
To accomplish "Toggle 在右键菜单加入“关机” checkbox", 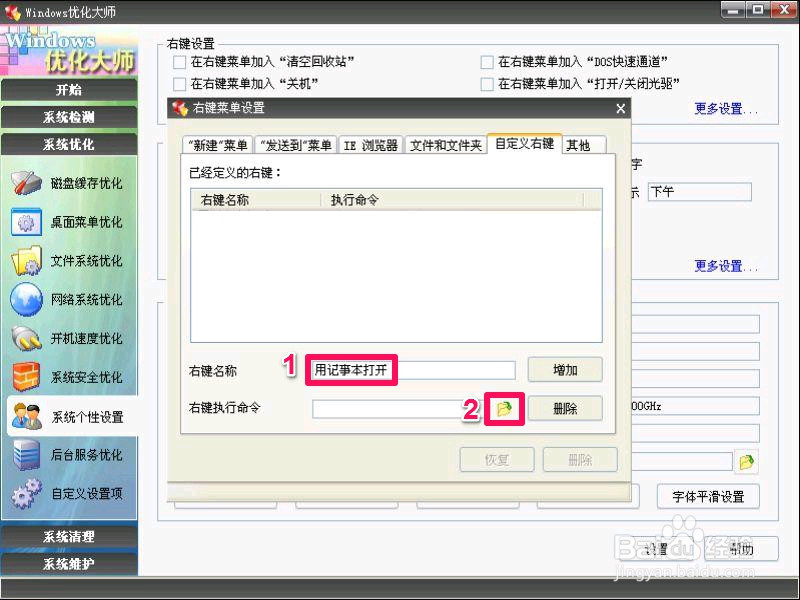I will [x=180, y=84].
